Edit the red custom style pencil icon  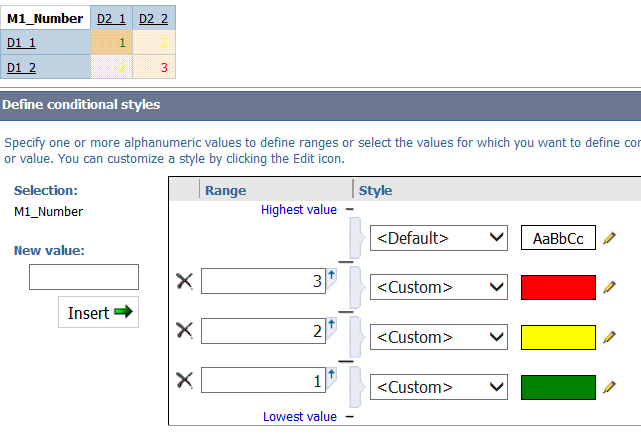click(609, 287)
